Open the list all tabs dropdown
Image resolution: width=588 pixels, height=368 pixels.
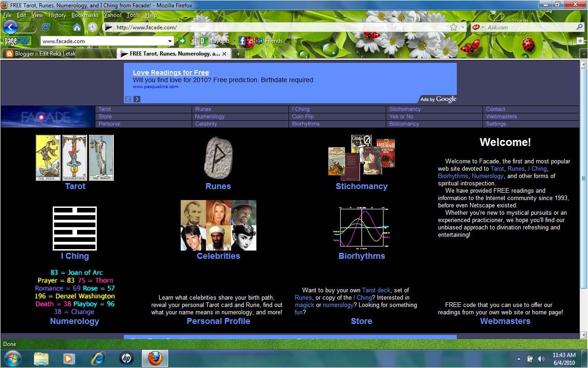(x=583, y=54)
